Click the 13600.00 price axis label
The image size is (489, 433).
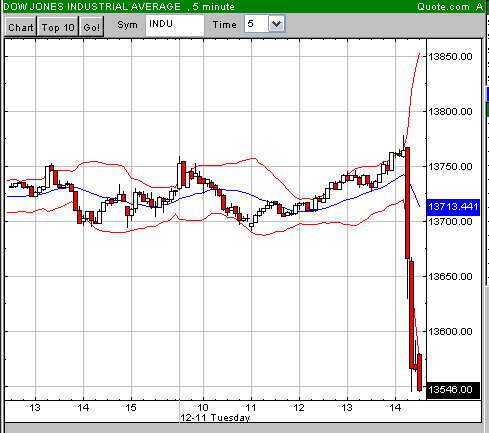(x=450, y=331)
